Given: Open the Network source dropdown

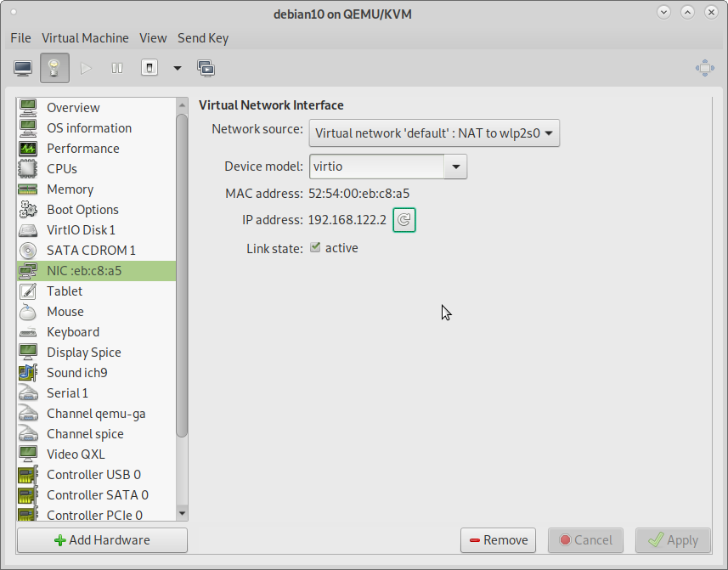Looking at the screenshot, I should (x=433, y=133).
